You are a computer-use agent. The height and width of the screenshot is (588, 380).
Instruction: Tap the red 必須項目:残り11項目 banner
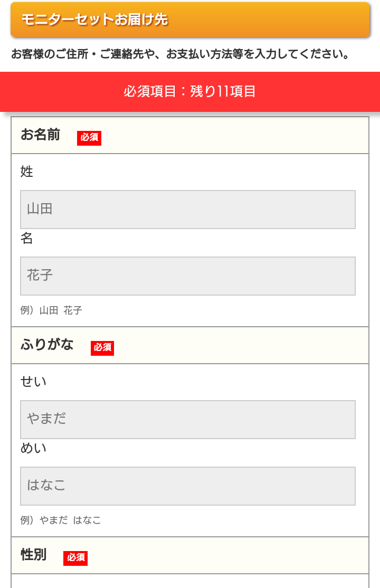tap(190, 91)
